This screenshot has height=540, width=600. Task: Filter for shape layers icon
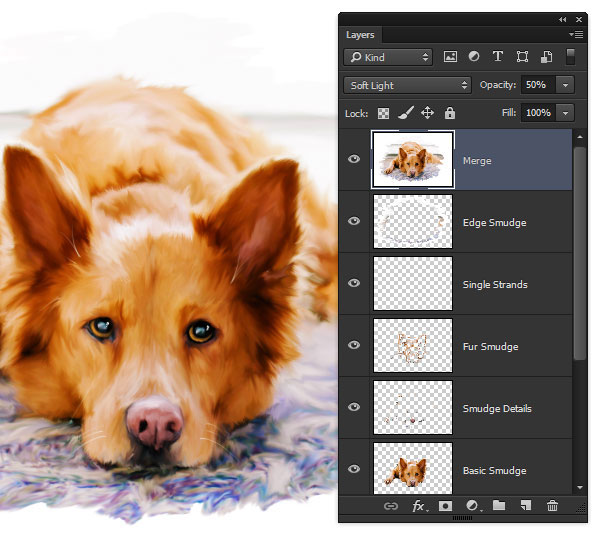(522, 57)
